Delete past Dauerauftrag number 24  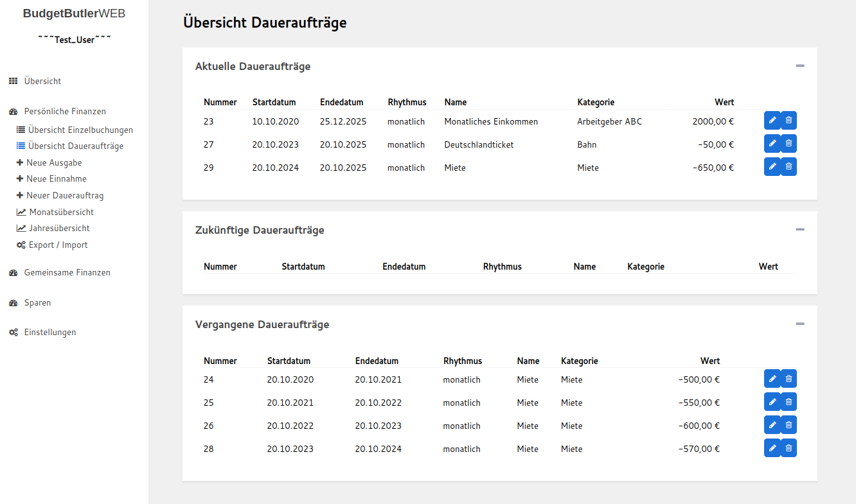[789, 378]
